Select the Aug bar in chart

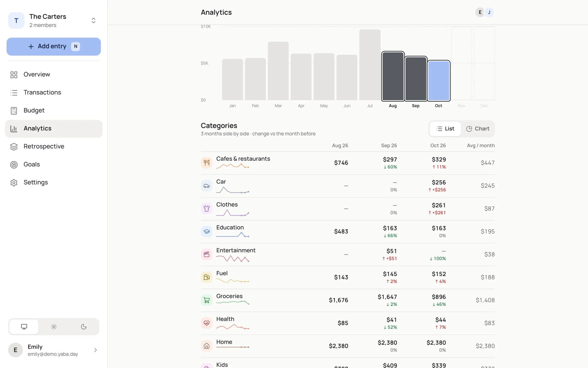(393, 76)
